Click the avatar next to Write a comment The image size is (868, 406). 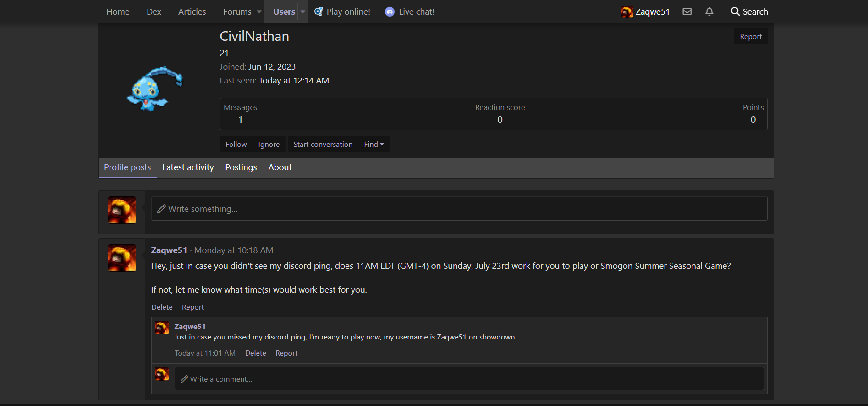point(162,374)
